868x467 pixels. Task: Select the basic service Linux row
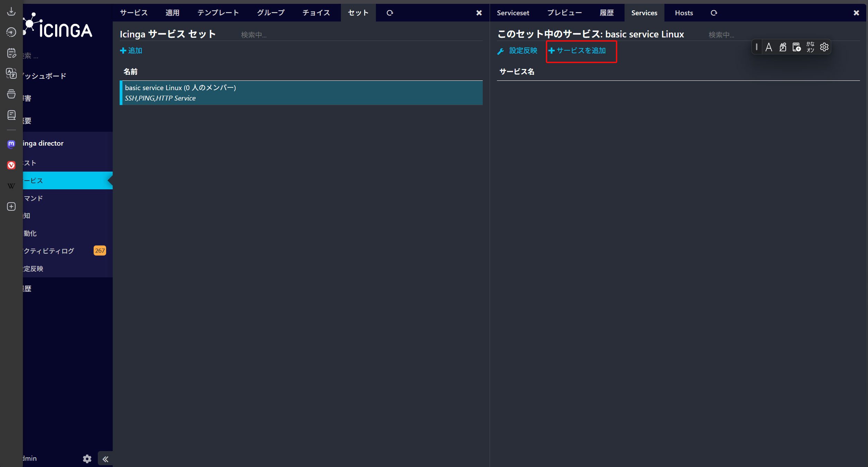click(301, 93)
